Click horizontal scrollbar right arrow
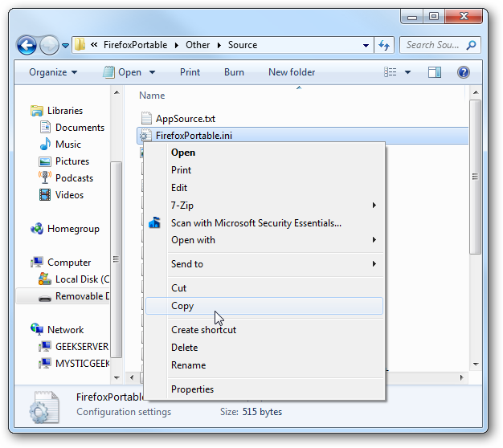Viewport: 503px width, 448px height. point(461,378)
